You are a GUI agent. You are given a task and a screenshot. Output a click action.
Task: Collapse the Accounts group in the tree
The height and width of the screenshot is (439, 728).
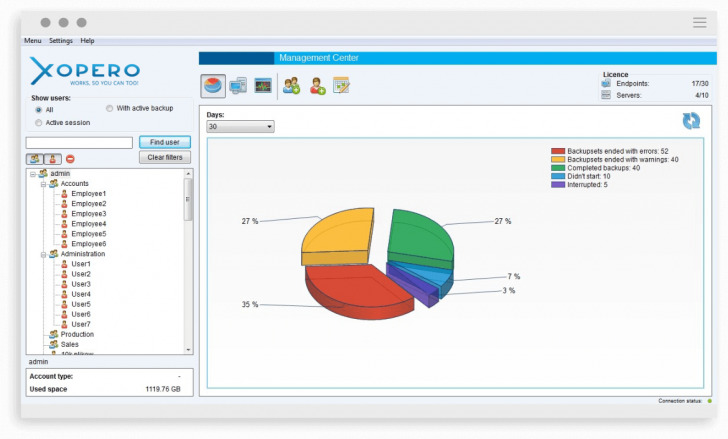(43, 184)
